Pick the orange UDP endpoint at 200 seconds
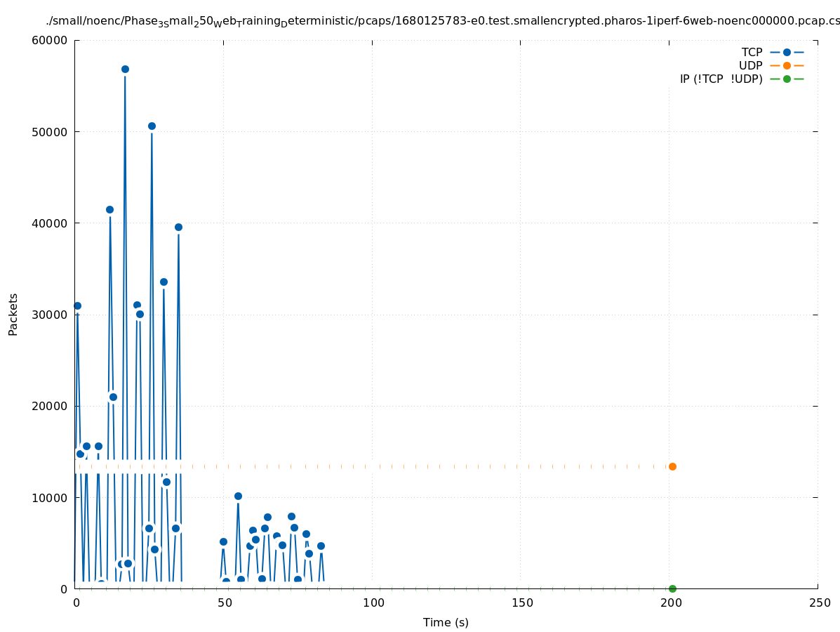The height and width of the screenshot is (632, 840). (672, 466)
